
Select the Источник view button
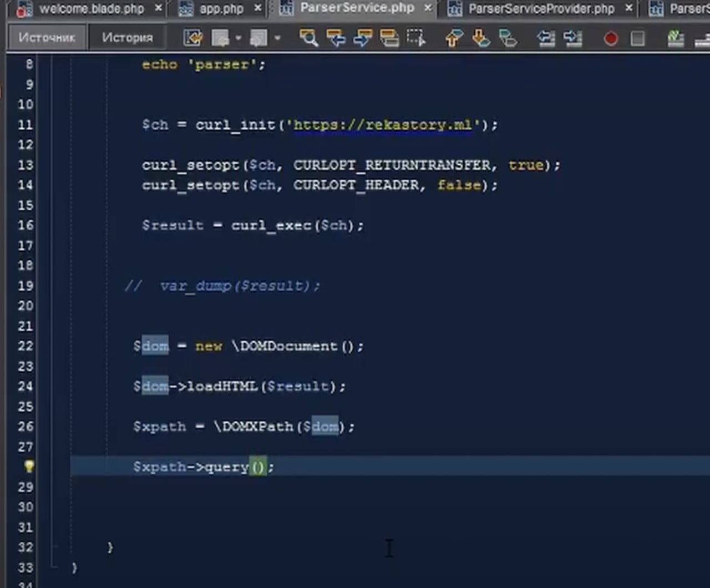tap(47, 38)
